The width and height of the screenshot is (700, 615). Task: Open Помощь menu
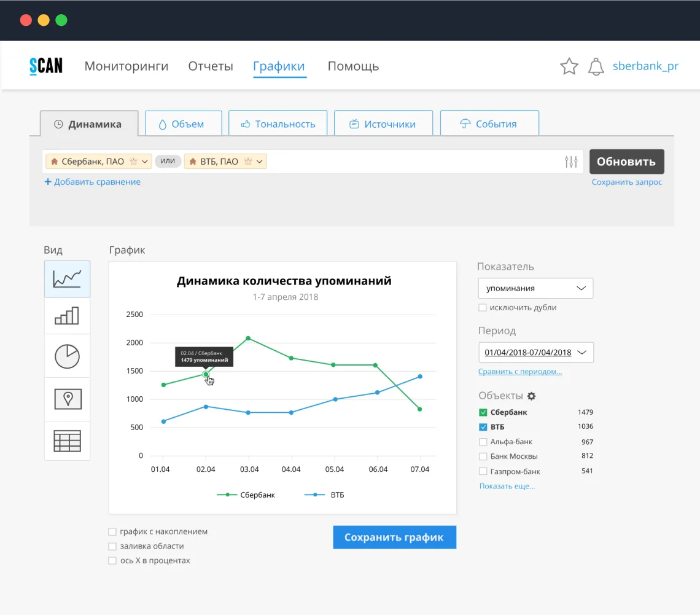353,66
